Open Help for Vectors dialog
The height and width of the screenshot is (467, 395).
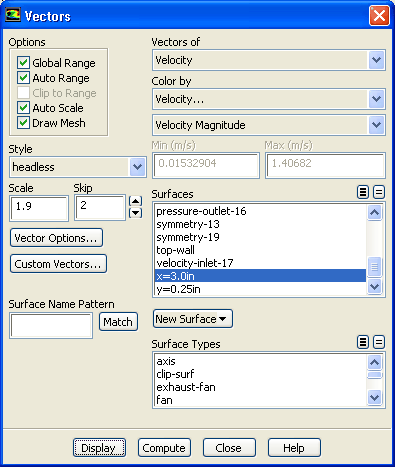tap(294, 448)
